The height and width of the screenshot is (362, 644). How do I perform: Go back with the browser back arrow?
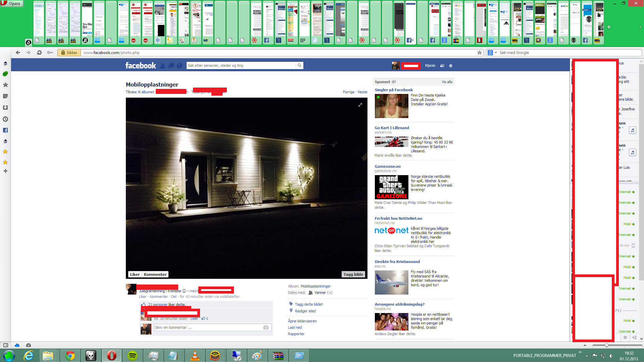(18, 53)
